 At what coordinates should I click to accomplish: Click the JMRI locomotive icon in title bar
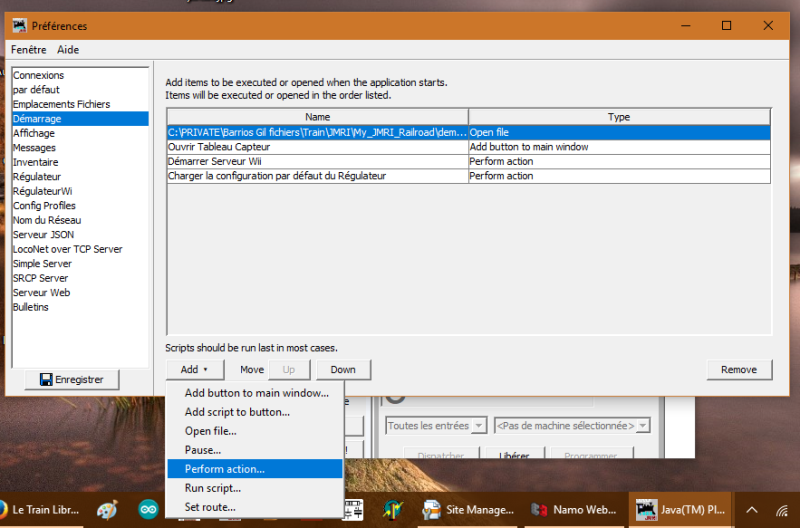(x=19, y=25)
